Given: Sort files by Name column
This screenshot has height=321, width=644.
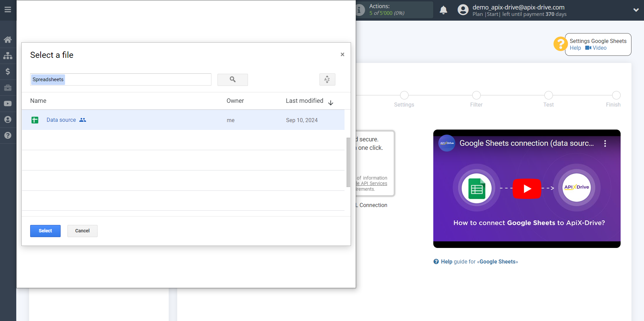Looking at the screenshot, I should [38, 101].
